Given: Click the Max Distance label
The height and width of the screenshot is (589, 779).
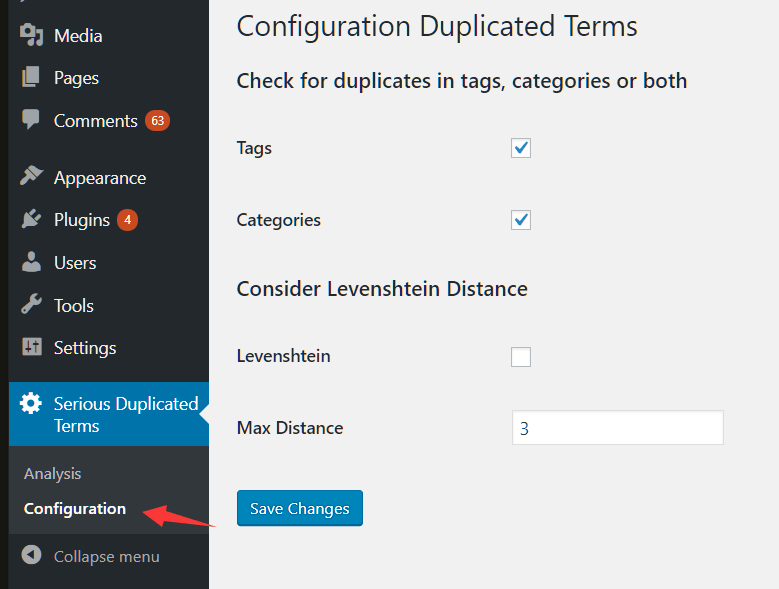Looking at the screenshot, I should pos(290,428).
